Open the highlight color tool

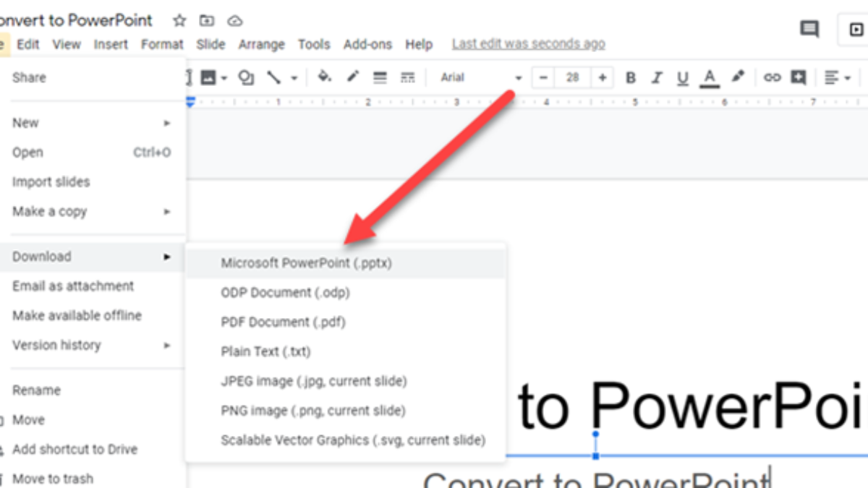pyautogui.click(x=738, y=77)
